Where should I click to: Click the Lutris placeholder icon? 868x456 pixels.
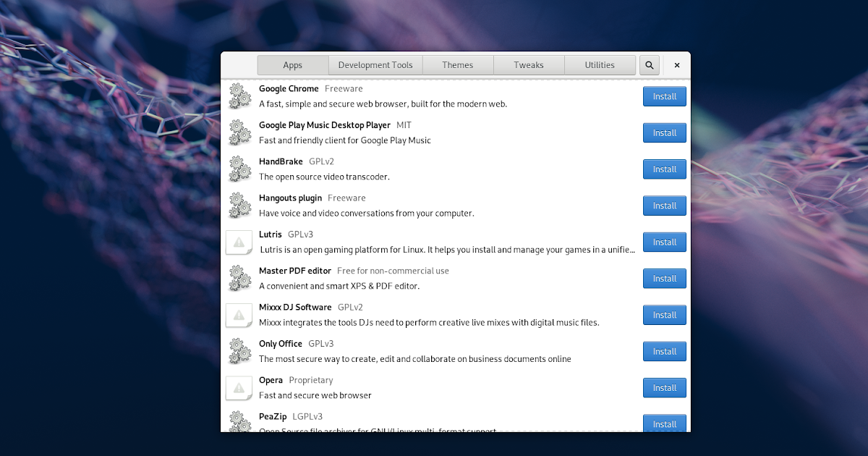click(x=239, y=242)
